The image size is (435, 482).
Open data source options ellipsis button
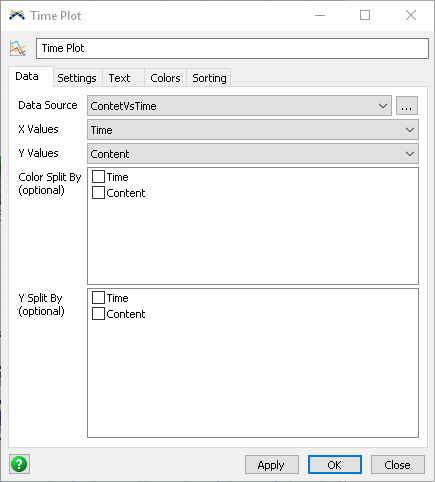[x=407, y=106]
